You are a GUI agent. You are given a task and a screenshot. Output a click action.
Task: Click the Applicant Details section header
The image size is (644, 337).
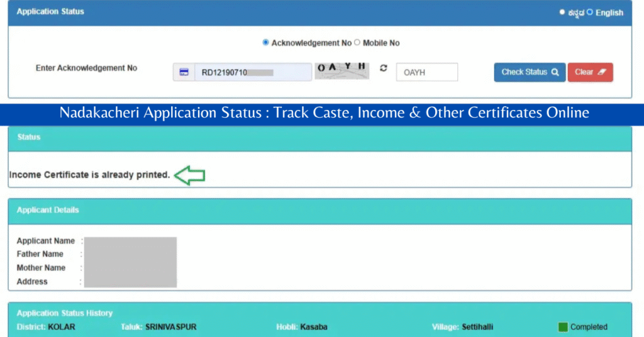click(x=320, y=211)
